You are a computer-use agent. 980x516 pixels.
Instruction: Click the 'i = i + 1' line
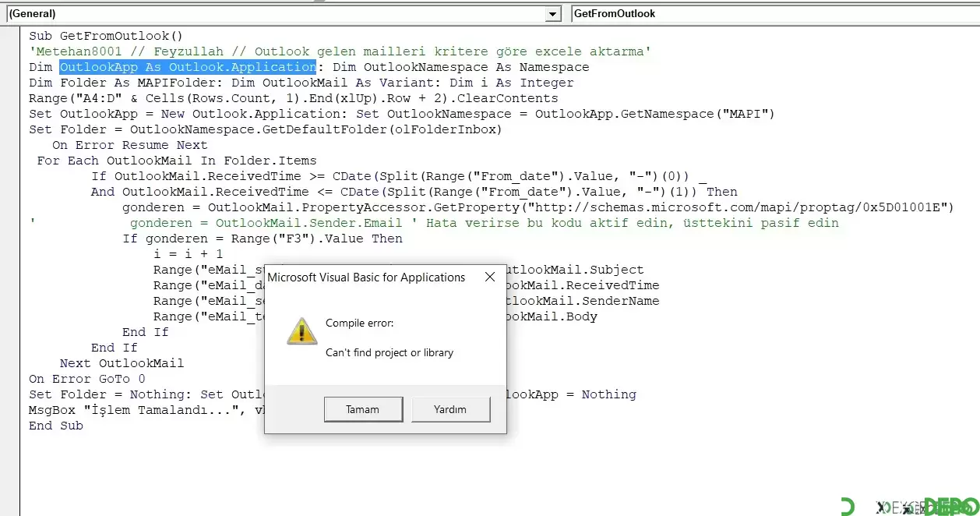tap(188, 254)
